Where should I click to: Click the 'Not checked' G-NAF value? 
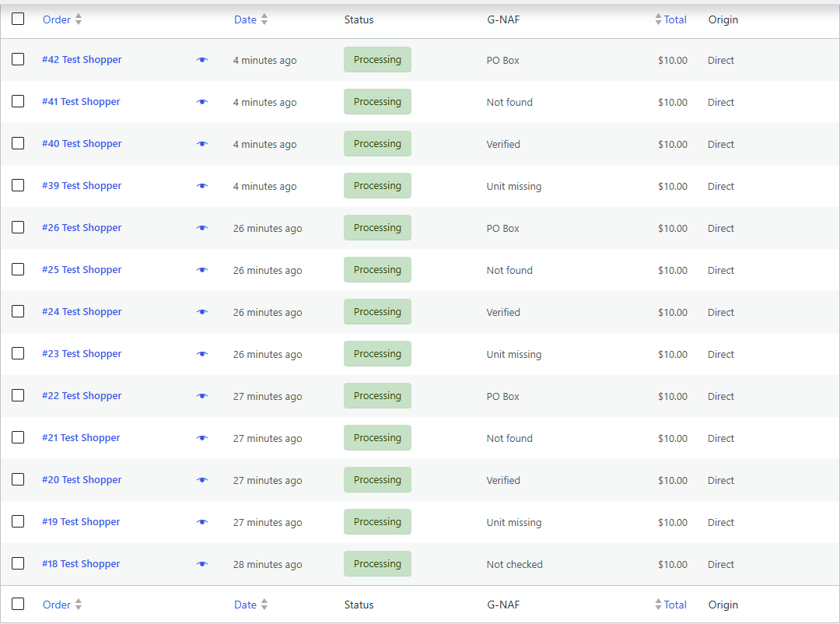(x=514, y=565)
